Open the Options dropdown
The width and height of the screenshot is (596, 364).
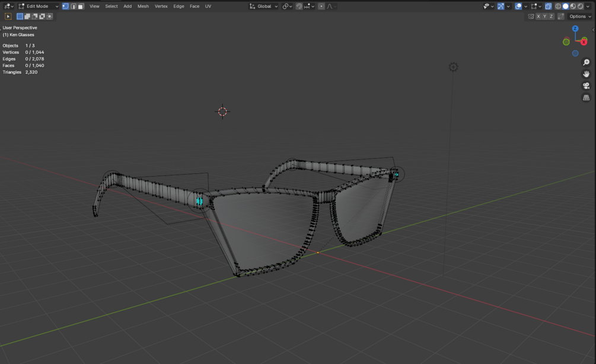click(580, 17)
